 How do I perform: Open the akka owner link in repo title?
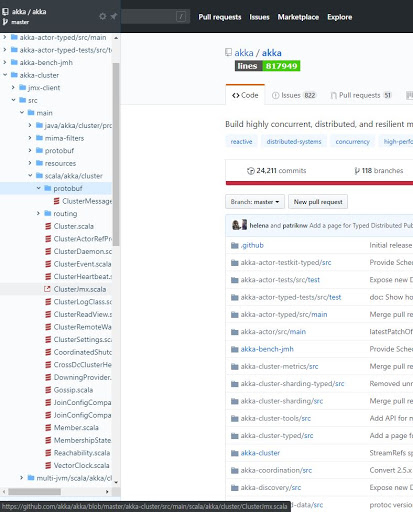[244, 53]
